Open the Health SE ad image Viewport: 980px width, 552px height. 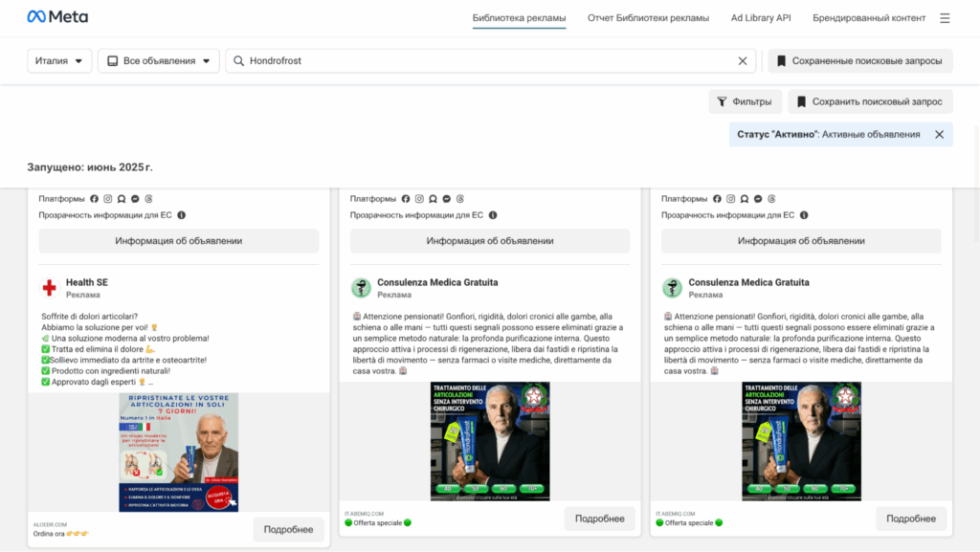(x=179, y=453)
